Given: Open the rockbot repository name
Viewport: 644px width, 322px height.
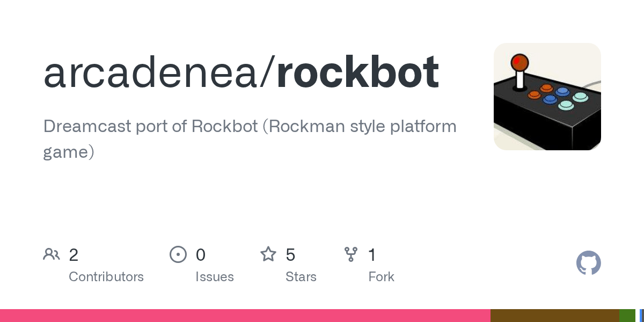Looking at the screenshot, I should coord(358,72).
